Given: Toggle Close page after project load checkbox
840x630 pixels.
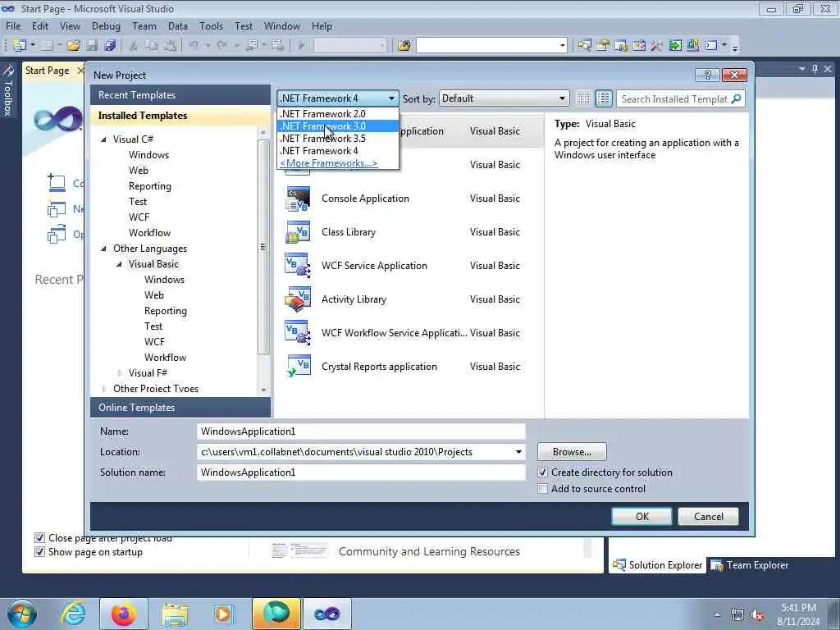Looking at the screenshot, I should point(39,538).
